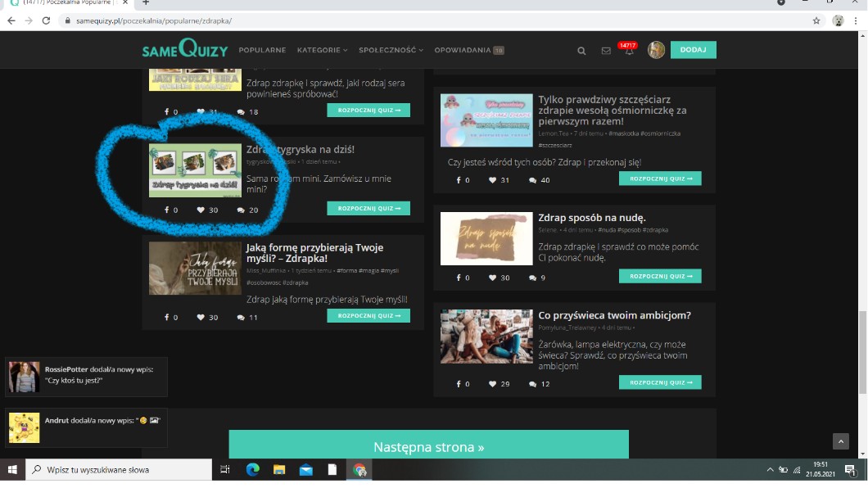Open the Opowiadania menu item

pos(463,50)
